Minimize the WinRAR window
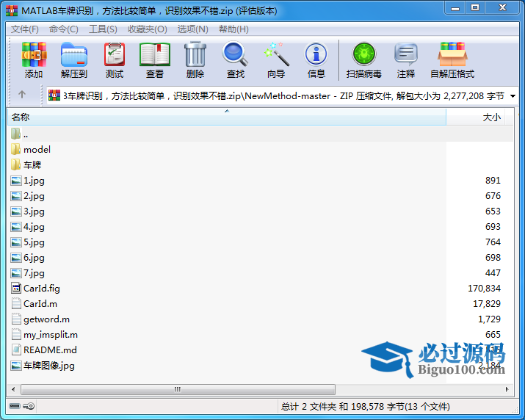Image resolution: width=525 pixels, height=420 pixels. [455, 8]
